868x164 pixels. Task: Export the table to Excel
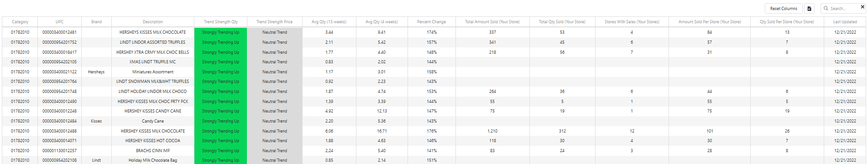coord(809,8)
